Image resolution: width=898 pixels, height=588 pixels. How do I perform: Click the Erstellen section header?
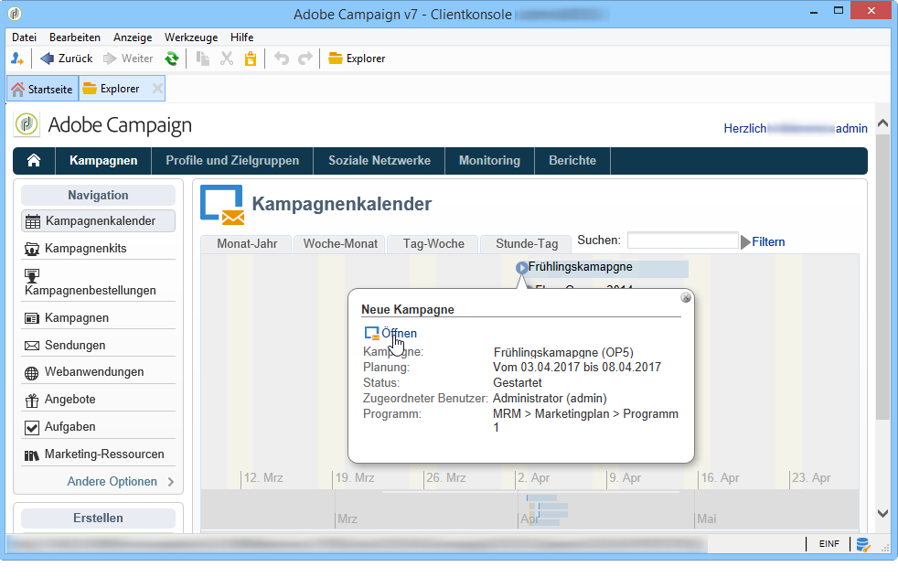click(x=98, y=519)
